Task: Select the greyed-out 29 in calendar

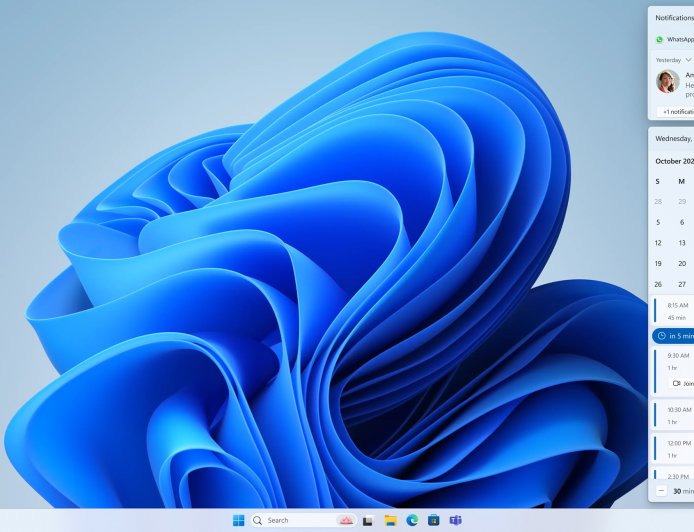Action: tap(682, 201)
